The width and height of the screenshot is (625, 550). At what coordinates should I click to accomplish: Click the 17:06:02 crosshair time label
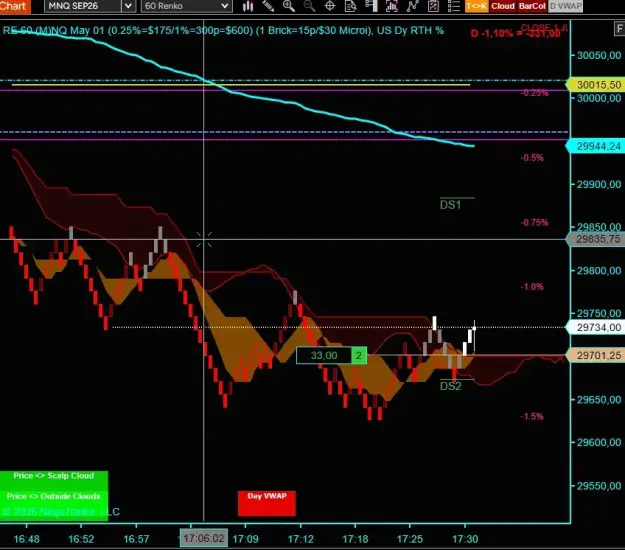click(204, 538)
